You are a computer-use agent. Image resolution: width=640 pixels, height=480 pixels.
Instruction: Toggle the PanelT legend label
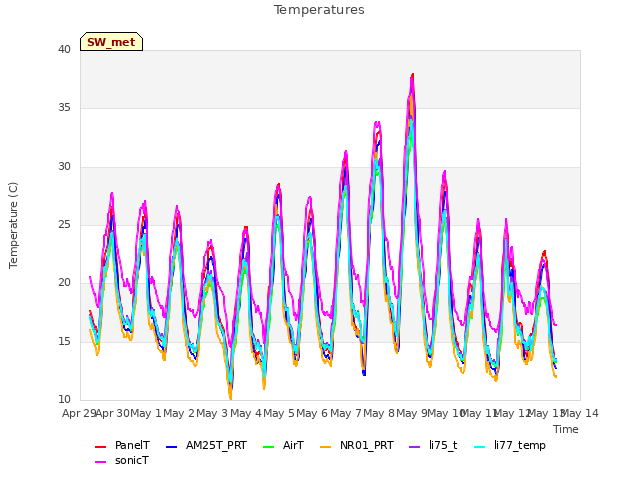(132, 445)
